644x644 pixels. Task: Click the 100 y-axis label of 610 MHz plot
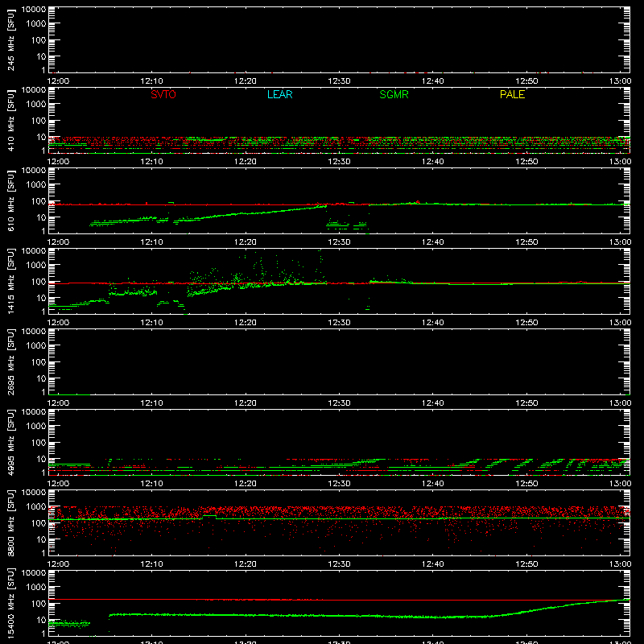[x=39, y=201]
